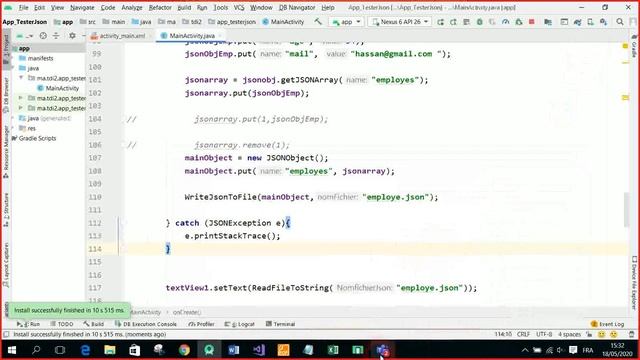Select the app root in project tree
This screenshot has width=640, height=360.
click(x=24, y=49)
